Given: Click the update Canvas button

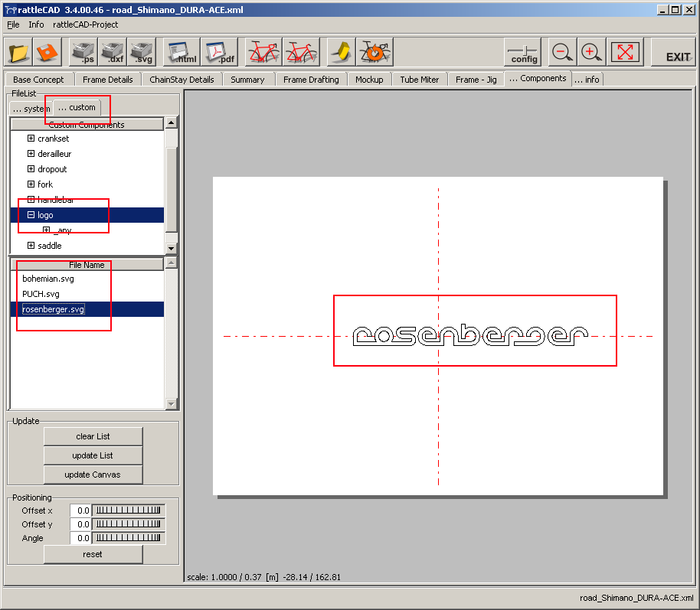Looking at the screenshot, I should 93,475.
